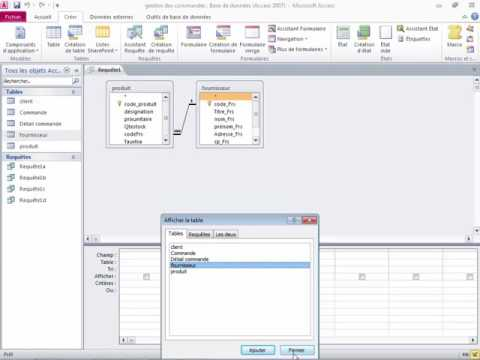480x360 pixels.
Task: Click État vide icon
Action: 385,39
